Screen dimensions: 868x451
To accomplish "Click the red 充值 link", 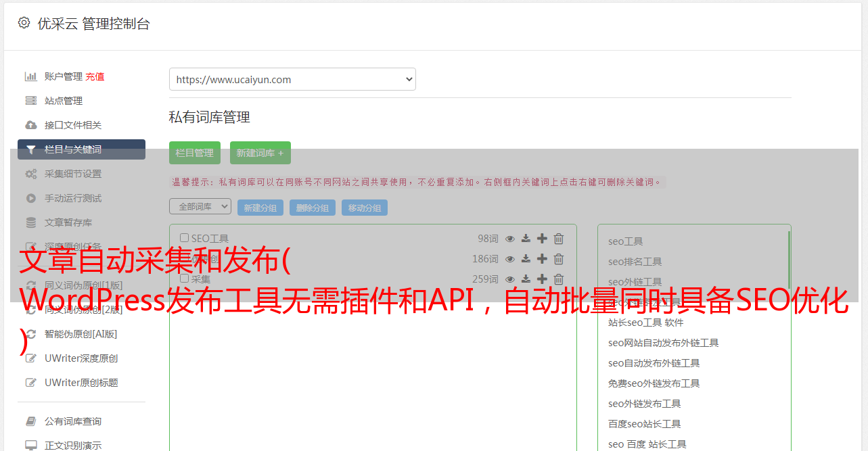I will [95, 76].
